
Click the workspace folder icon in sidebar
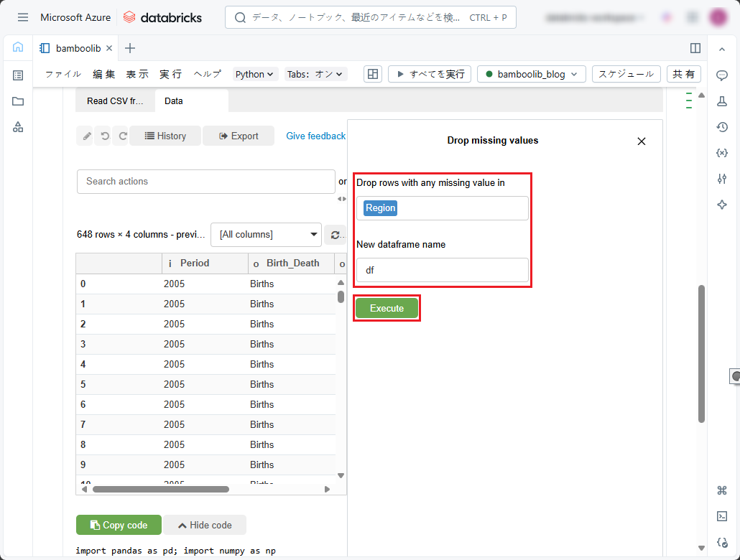(x=18, y=101)
